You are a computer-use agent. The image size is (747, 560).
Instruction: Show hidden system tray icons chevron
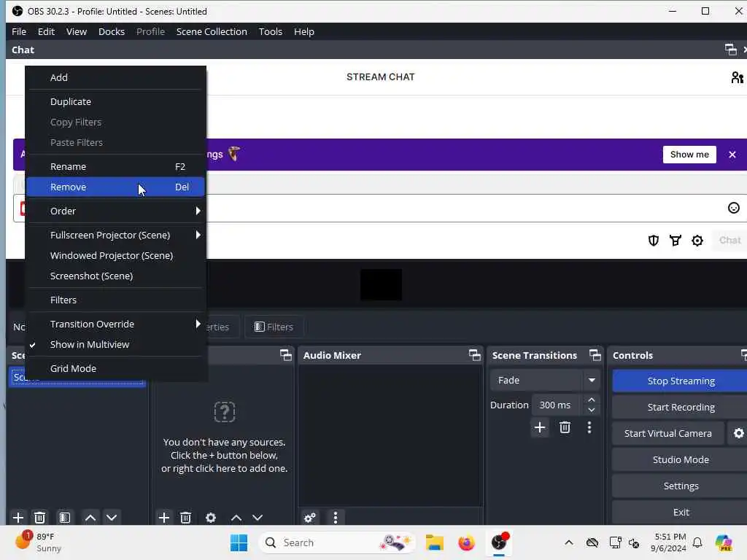[x=569, y=542]
